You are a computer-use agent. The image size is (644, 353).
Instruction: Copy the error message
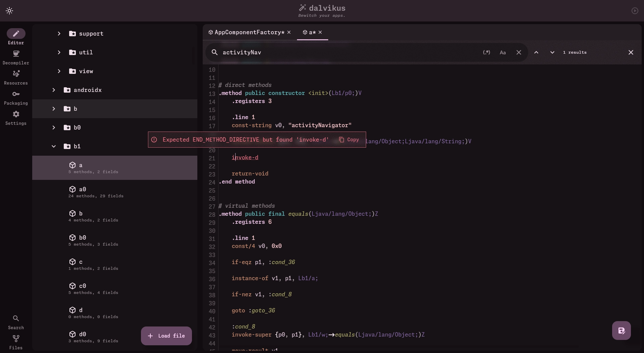click(349, 140)
